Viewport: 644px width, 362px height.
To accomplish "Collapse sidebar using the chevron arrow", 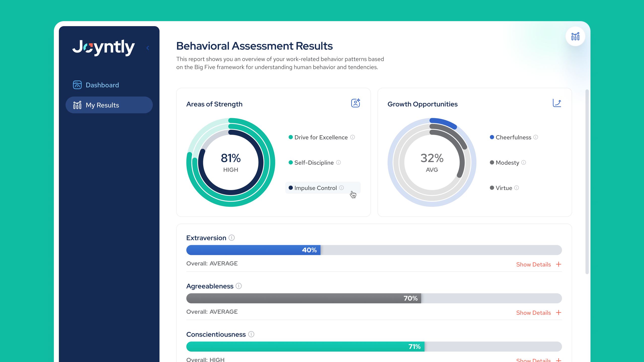I will 148,48.
